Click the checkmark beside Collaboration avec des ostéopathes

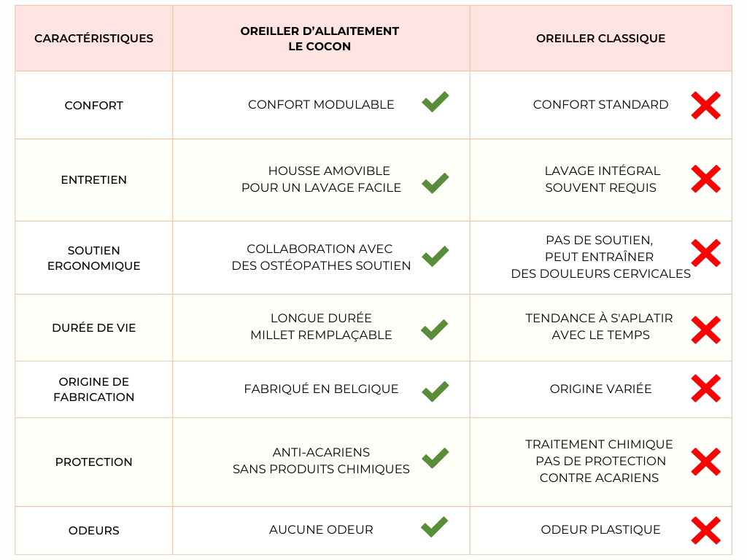tap(435, 256)
